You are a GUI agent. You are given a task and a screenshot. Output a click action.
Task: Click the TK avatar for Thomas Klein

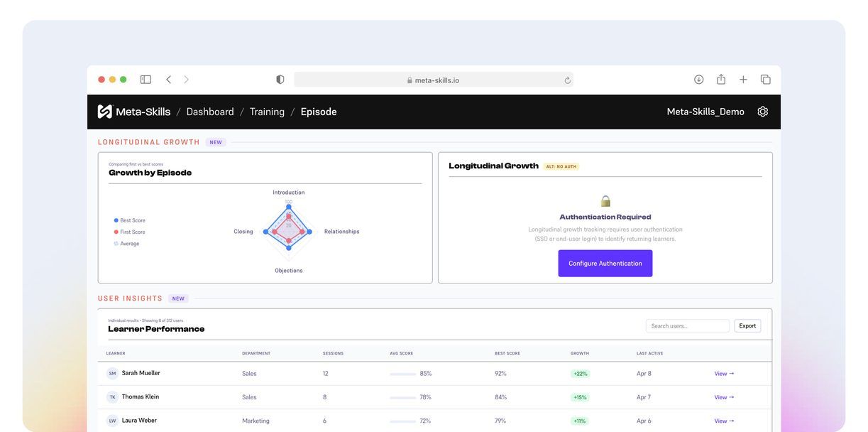112,397
